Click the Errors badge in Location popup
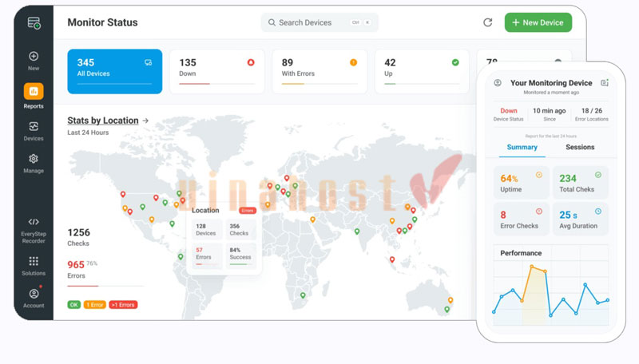639x364 pixels. (248, 211)
